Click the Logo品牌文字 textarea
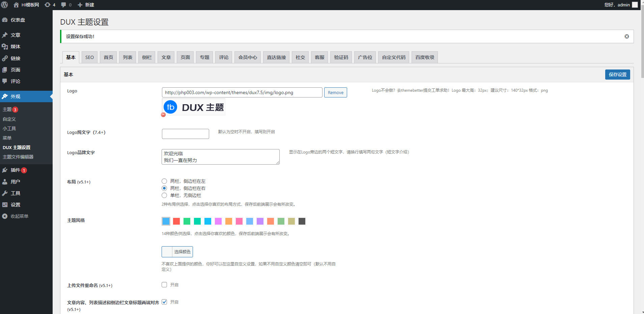 (221, 157)
